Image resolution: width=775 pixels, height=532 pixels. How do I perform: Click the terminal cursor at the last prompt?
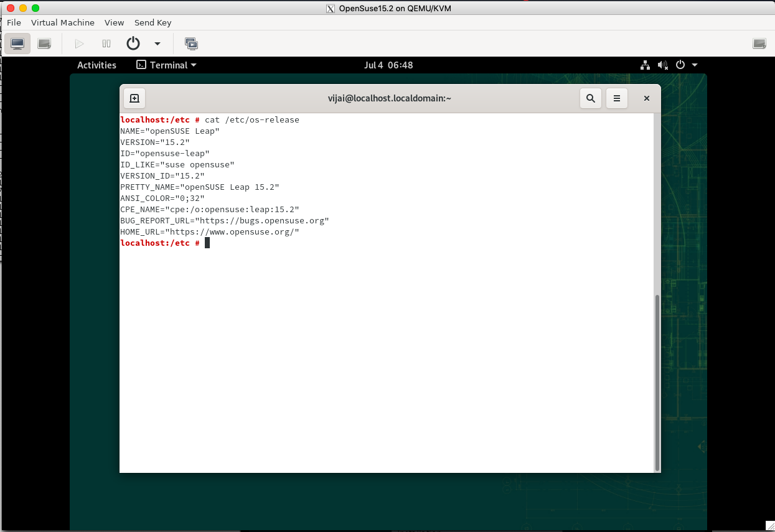(x=207, y=243)
